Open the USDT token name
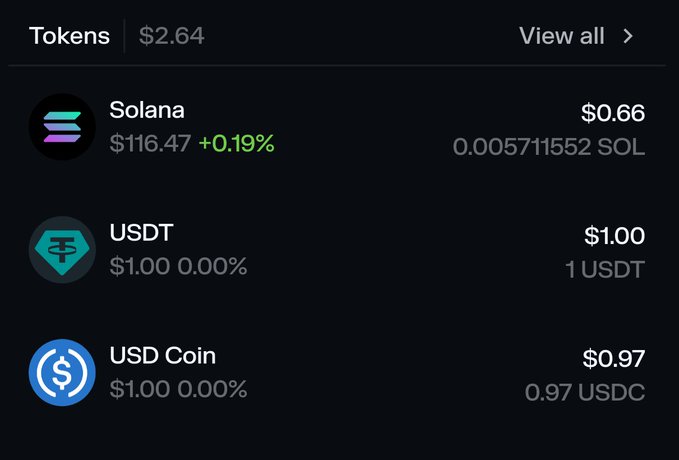 pos(141,233)
